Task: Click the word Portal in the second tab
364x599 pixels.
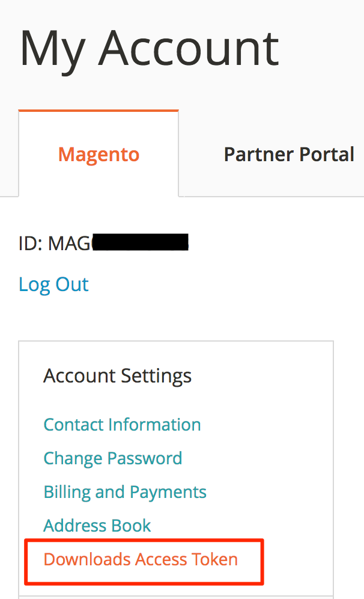Action: coord(327,155)
